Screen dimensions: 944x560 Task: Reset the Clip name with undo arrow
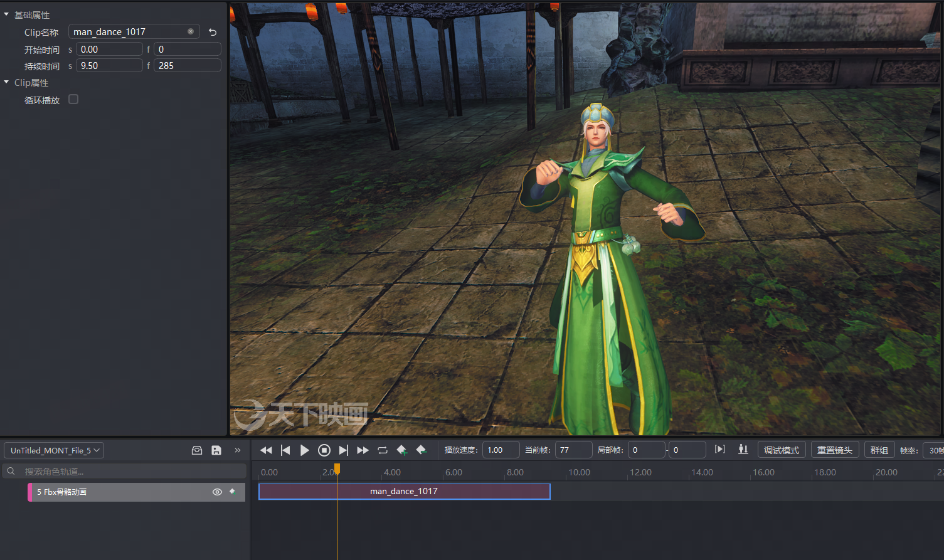point(213,32)
